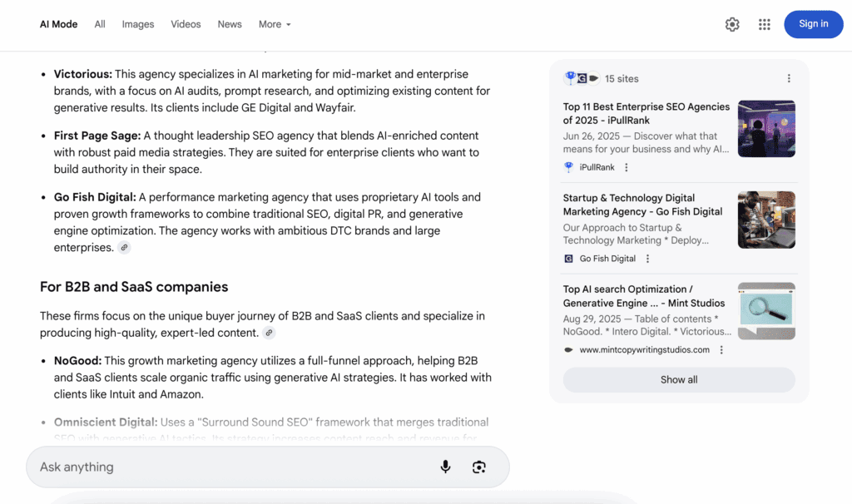Expand the More dropdown menu

(x=275, y=24)
